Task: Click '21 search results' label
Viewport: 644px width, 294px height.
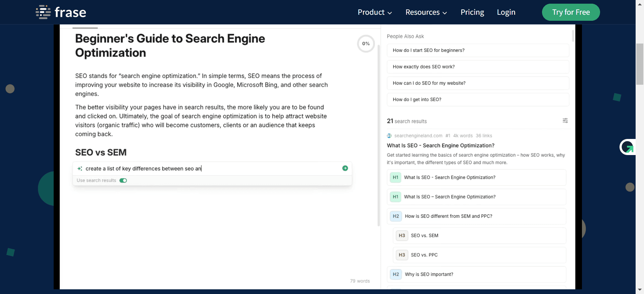Action: tap(407, 121)
